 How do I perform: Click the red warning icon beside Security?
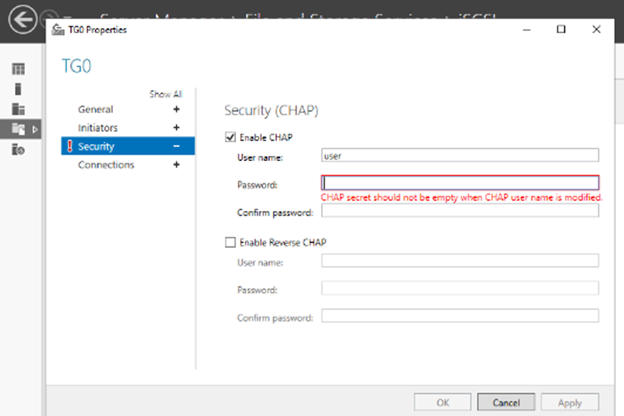68,147
